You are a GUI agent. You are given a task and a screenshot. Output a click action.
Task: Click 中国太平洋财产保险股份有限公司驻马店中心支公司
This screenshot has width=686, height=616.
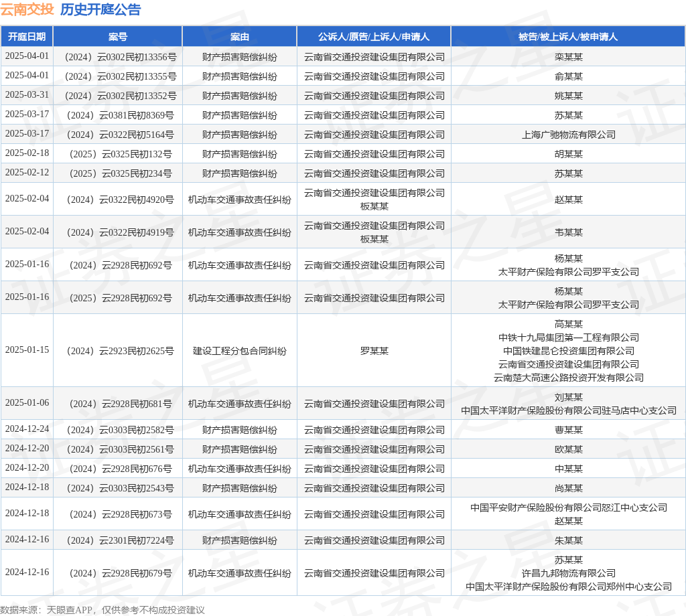(568, 411)
